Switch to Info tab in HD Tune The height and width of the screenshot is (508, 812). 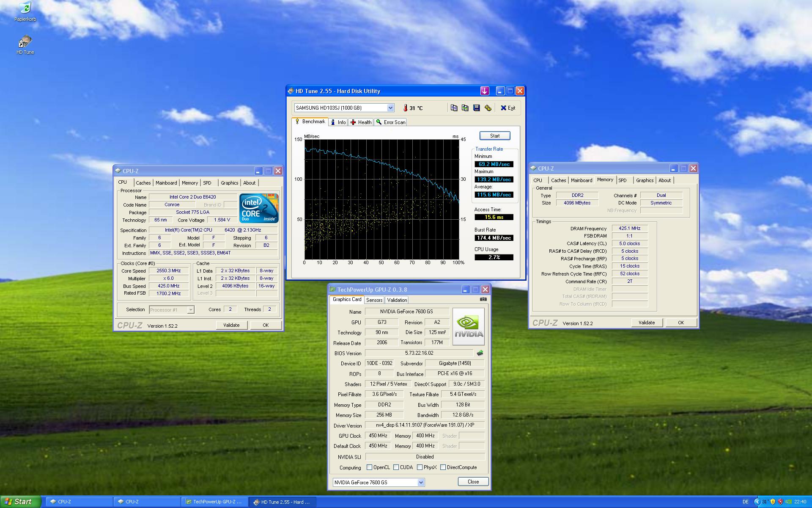[x=338, y=122]
